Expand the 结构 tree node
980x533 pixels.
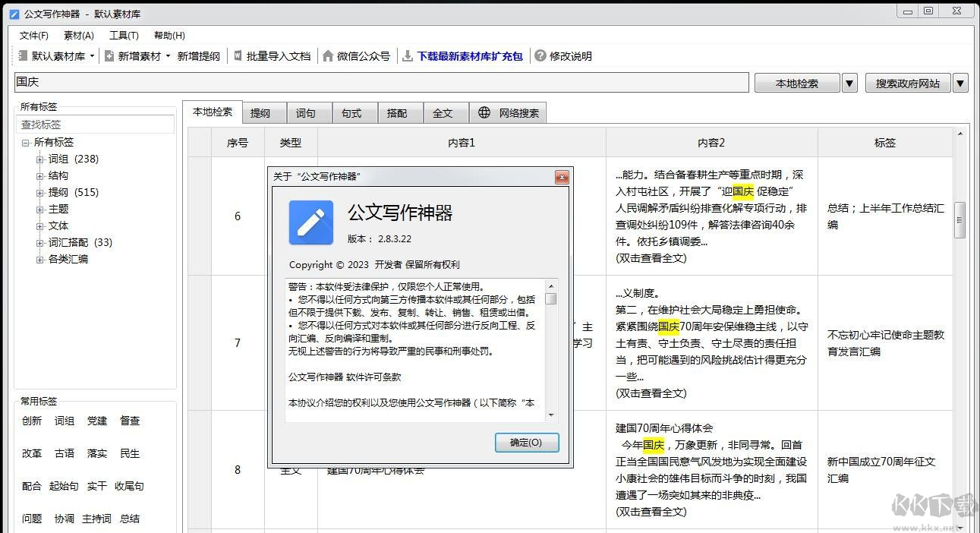click(x=40, y=176)
